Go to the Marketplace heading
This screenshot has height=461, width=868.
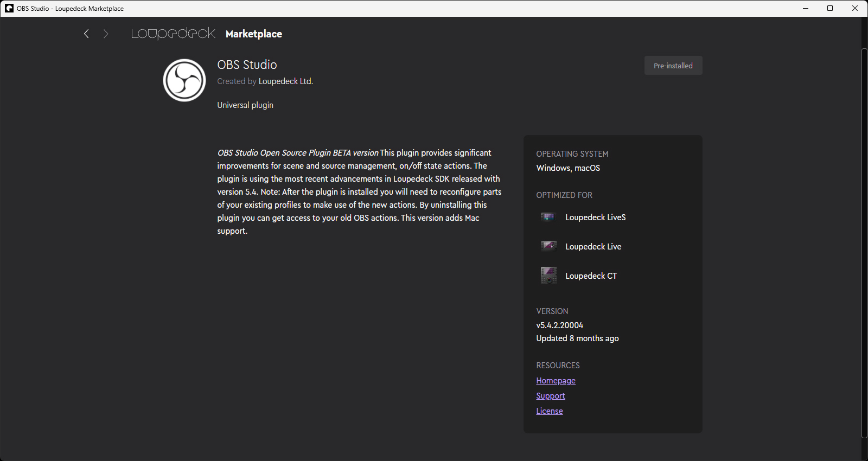pyautogui.click(x=253, y=34)
